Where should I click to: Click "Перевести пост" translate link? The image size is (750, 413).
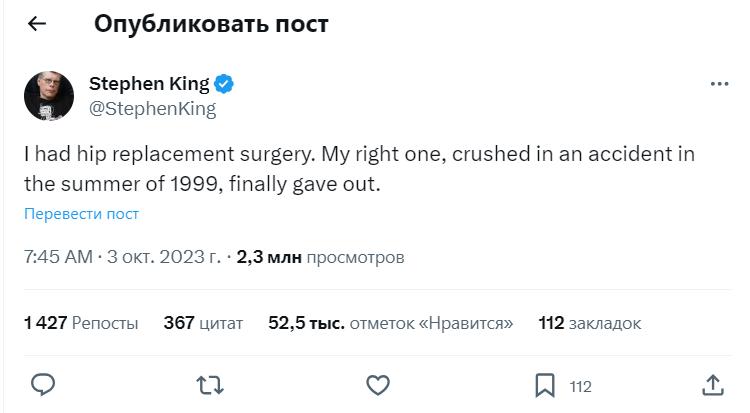[81, 214]
